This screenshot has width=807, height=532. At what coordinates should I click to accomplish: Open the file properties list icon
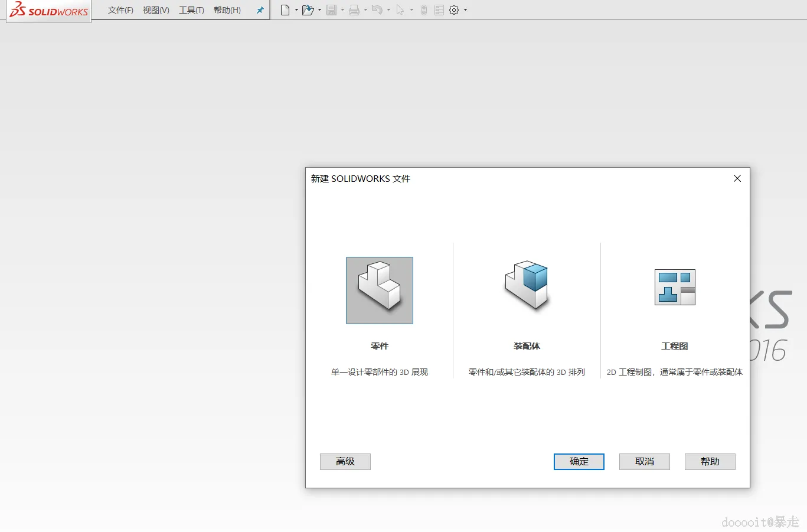tap(439, 10)
